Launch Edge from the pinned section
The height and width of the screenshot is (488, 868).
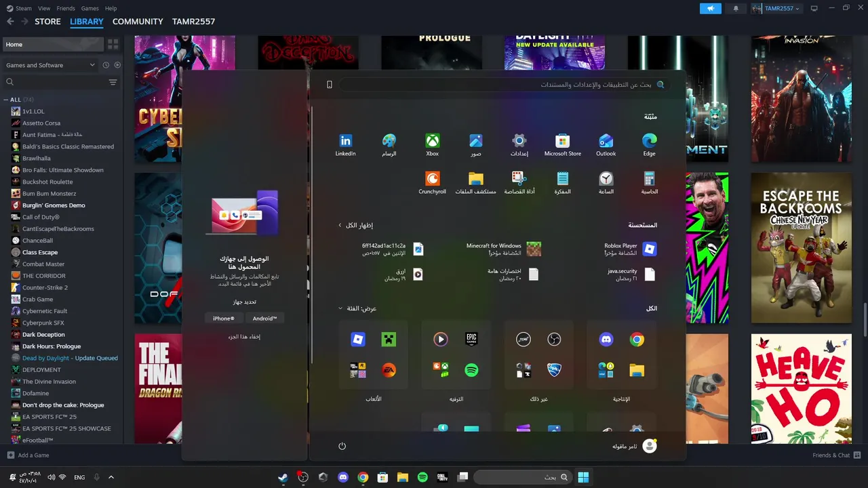tap(650, 145)
